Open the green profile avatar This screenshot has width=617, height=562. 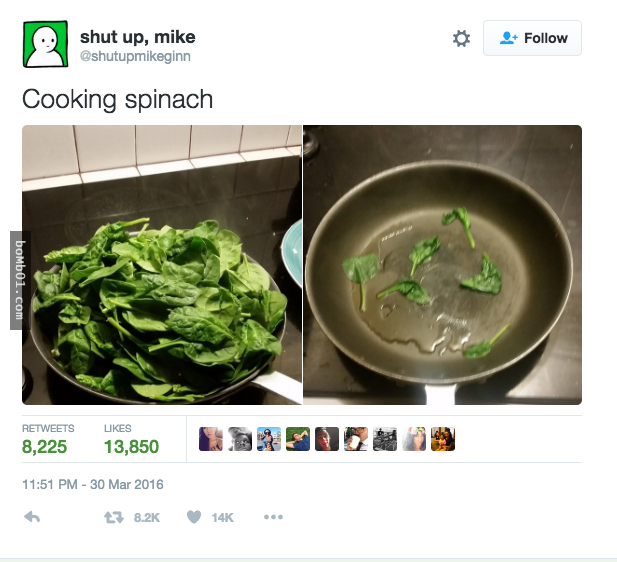point(45,44)
